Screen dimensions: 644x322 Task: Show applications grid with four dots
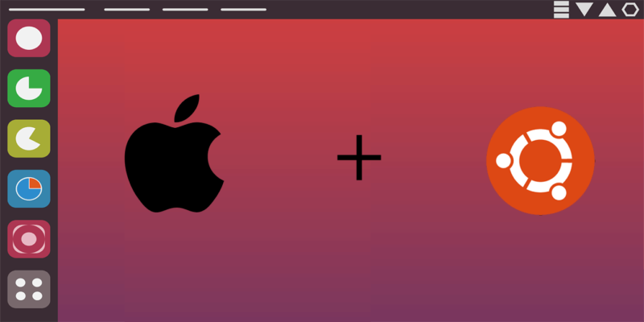[x=29, y=289]
